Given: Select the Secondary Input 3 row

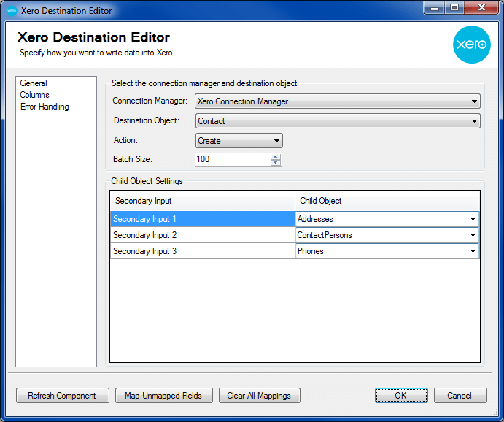Looking at the screenshot, I should pyautogui.click(x=203, y=251).
